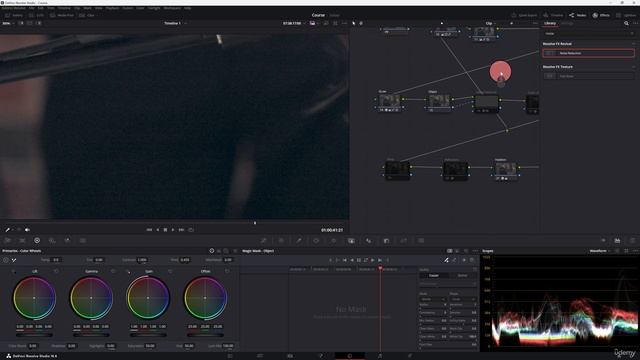Screen dimensions: 640x360
Task: Select the Magic Mask palette icon
Action: 351,241
